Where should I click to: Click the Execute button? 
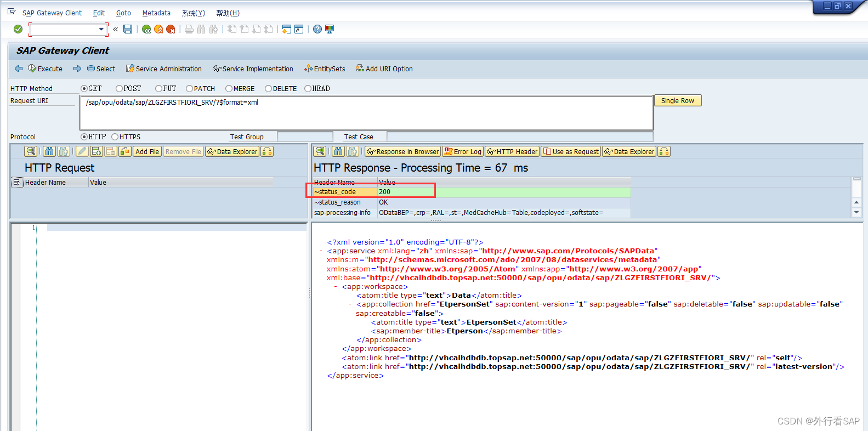pyautogui.click(x=45, y=69)
